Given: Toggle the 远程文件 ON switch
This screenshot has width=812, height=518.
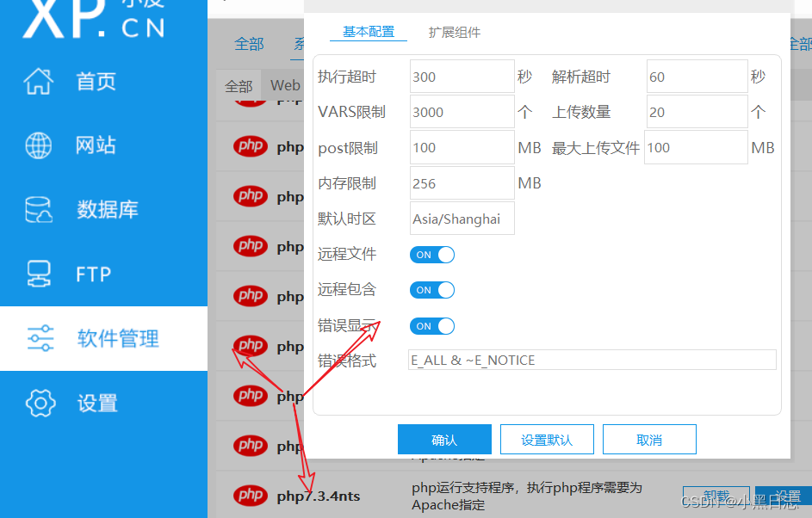Looking at the screenshot, I should 432,255.
